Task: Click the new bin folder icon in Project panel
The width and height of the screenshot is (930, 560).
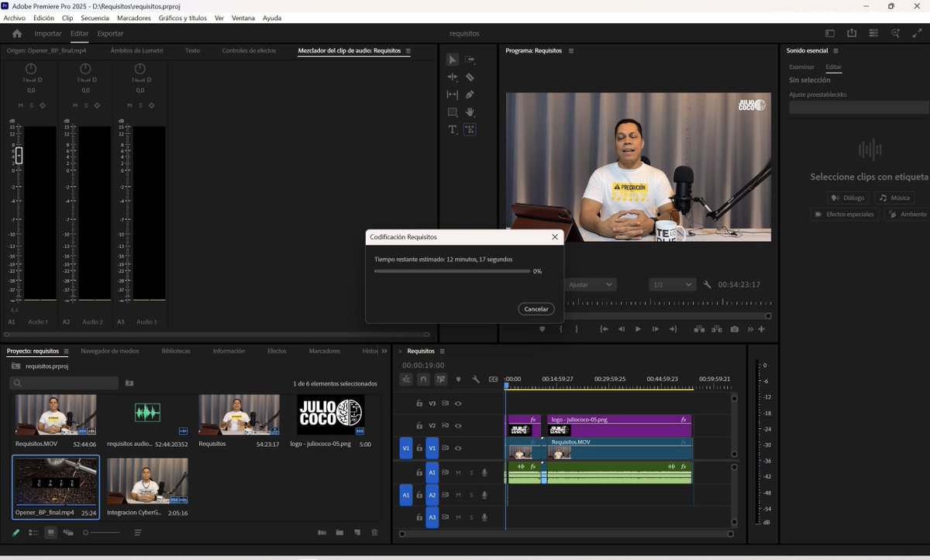Action: click(x=339, y=533)
